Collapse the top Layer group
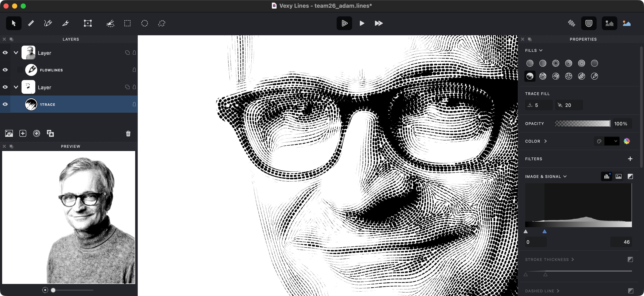 pos(16,52)
